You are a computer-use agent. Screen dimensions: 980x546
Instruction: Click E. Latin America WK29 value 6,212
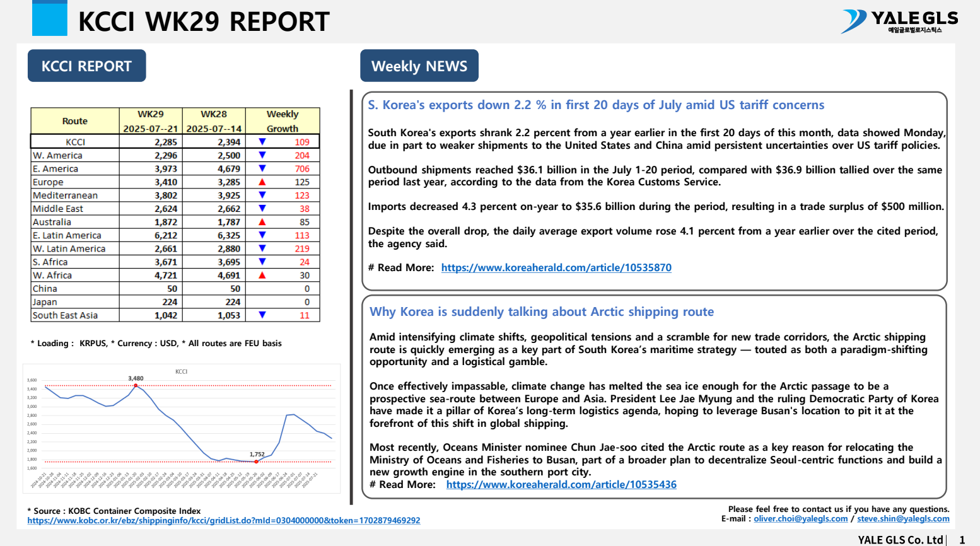pyautogui.click(x=166, y=235)
